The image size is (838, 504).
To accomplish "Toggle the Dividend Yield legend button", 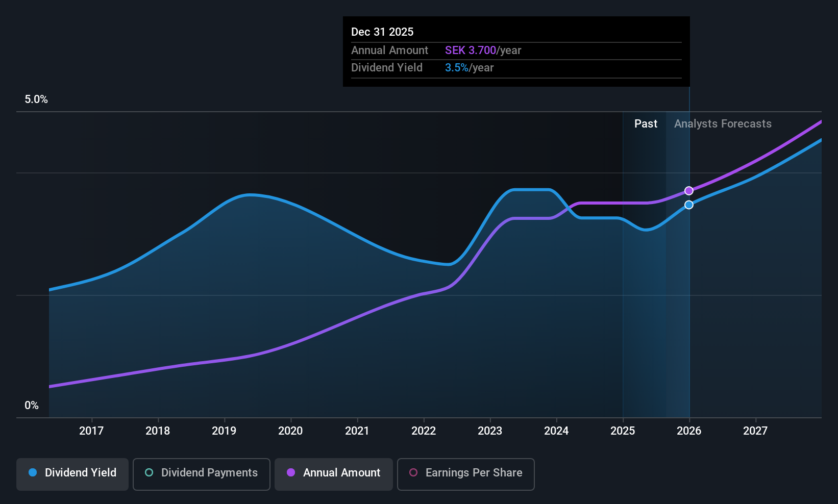I will click(72, 474).
